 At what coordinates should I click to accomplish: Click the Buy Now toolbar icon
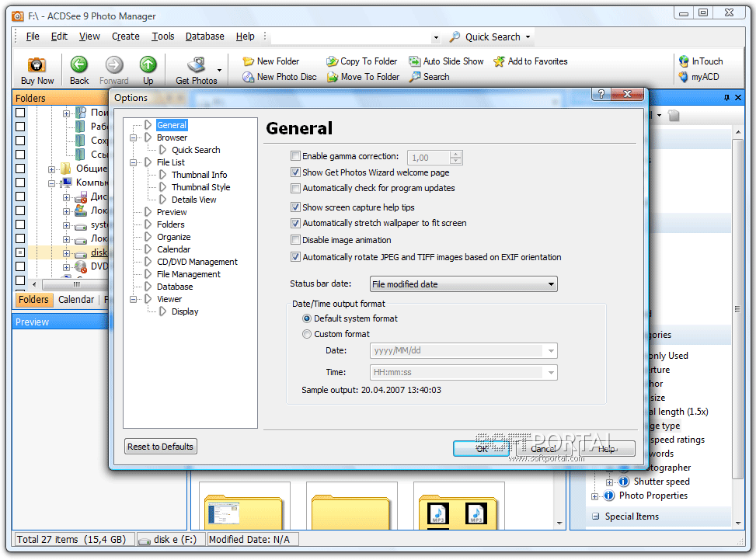(37, 65)
